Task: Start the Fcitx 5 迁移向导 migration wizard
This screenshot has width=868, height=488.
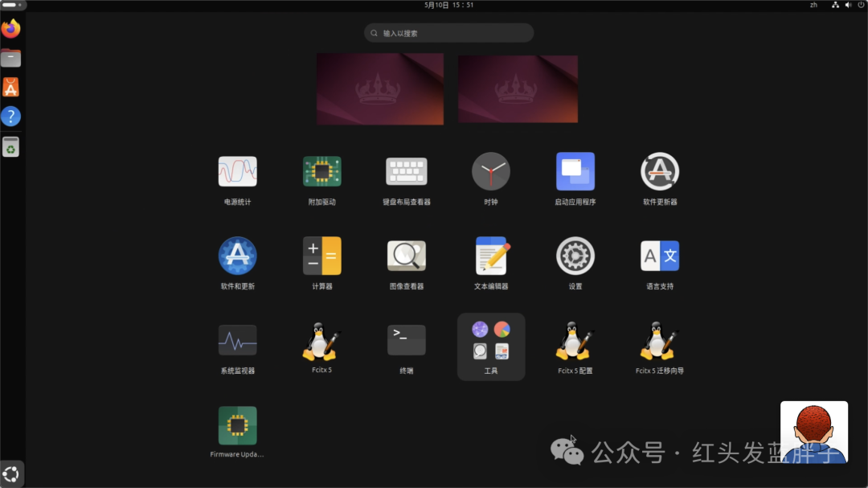Action: point(659,339)
